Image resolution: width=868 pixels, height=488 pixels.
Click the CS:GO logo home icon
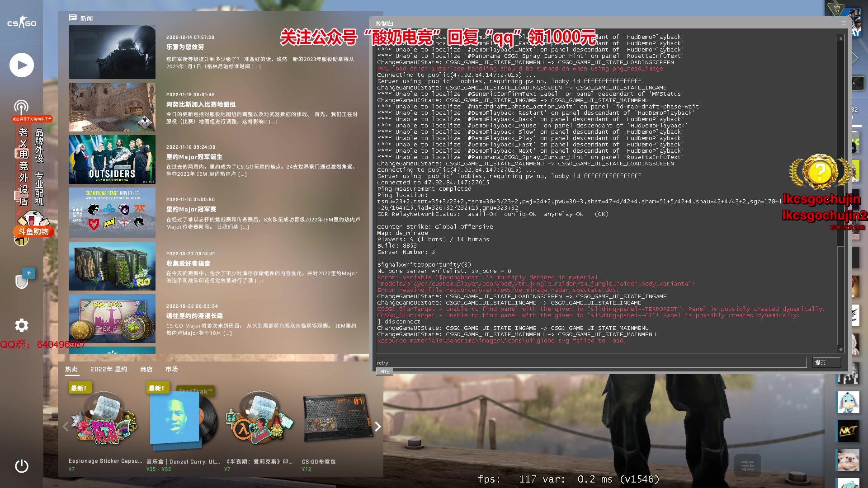[x=21, y=22]
